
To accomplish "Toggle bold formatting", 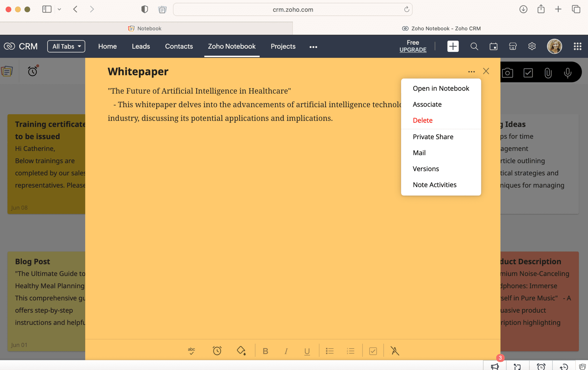I will pos(265,351).
